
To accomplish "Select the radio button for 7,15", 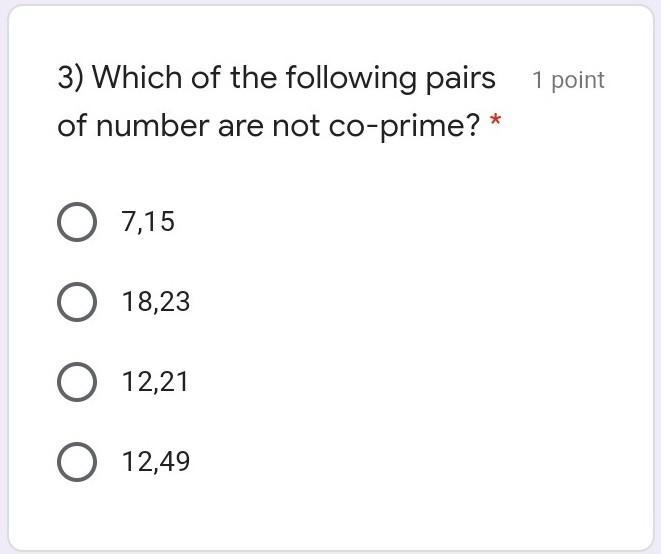I will 77,222.
